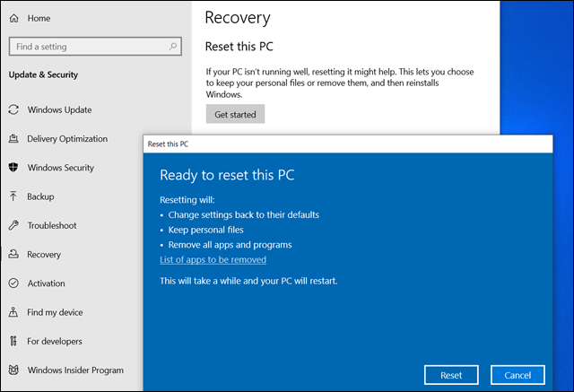Open the Windows Security settings page
Screen dimensions: 574x392
[61, 168]
